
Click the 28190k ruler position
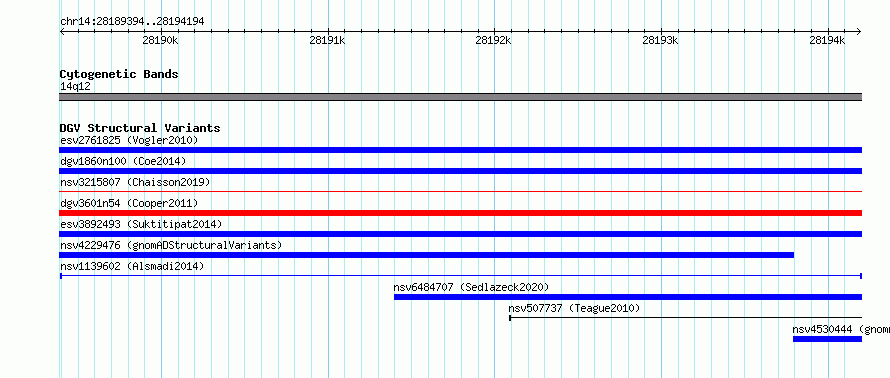pos(160,41)
